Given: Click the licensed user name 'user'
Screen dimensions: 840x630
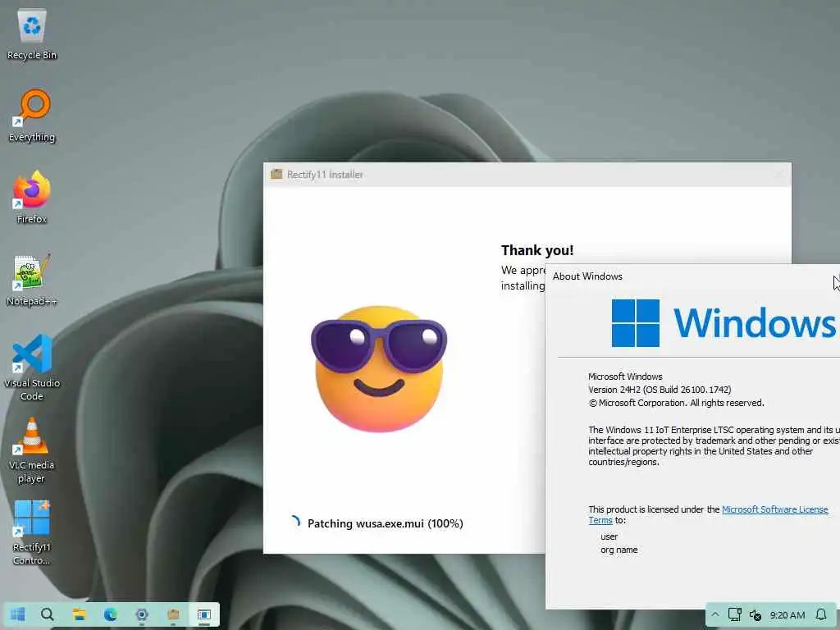Looking at the screenshot, I should [x=609, y=536].
